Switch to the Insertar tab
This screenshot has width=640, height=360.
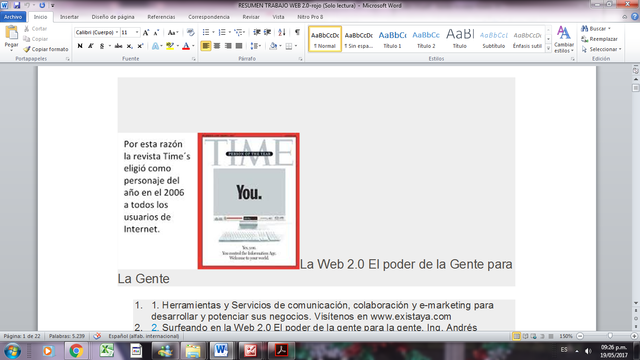(x=69, y=17)
